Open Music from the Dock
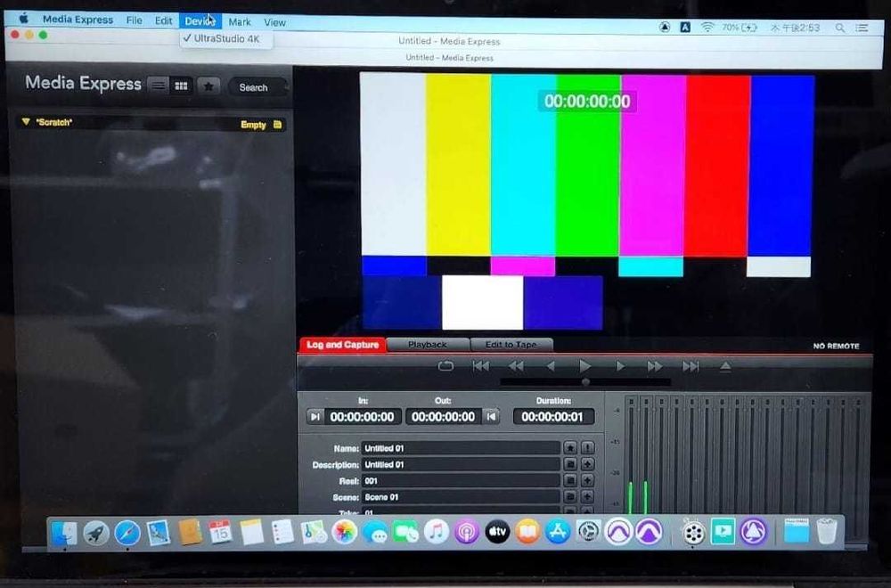The height and width of the screenshot is (588, 891). pos(437,533)
